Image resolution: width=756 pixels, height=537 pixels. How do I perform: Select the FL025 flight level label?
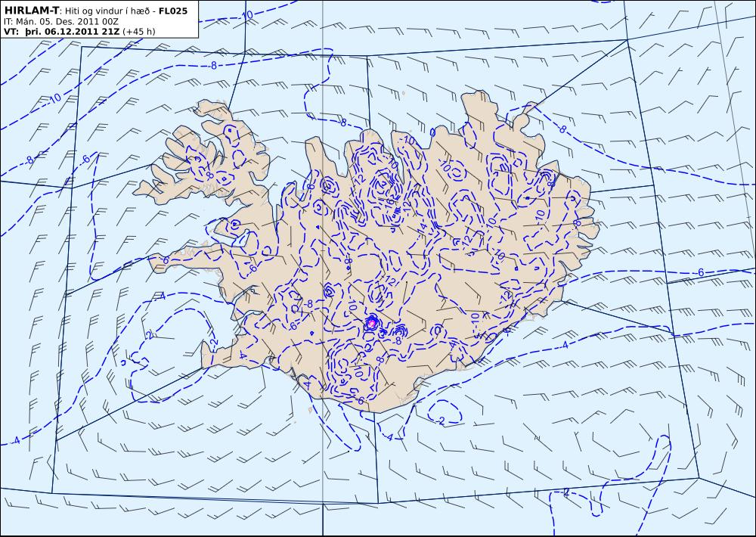click(x=172, y=11)
